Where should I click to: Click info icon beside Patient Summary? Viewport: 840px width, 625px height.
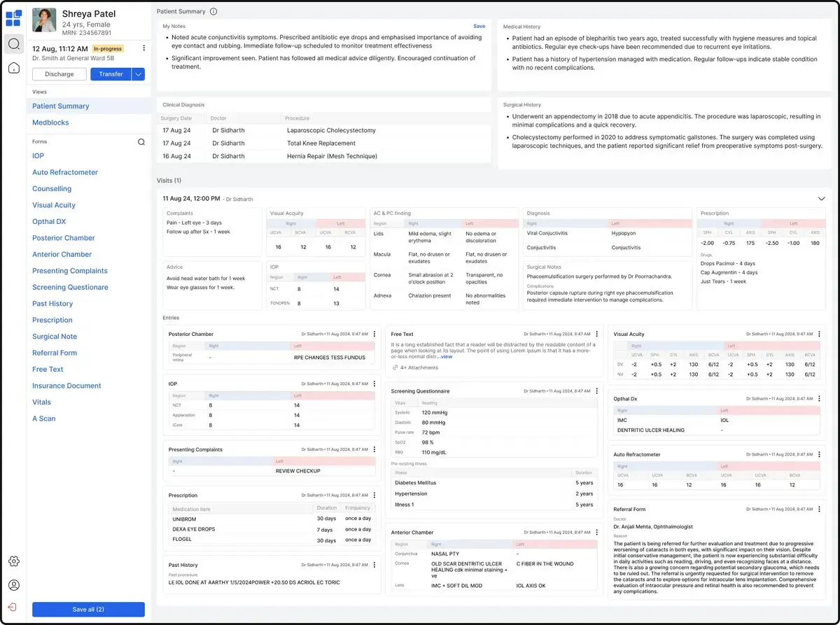[213, 12]
